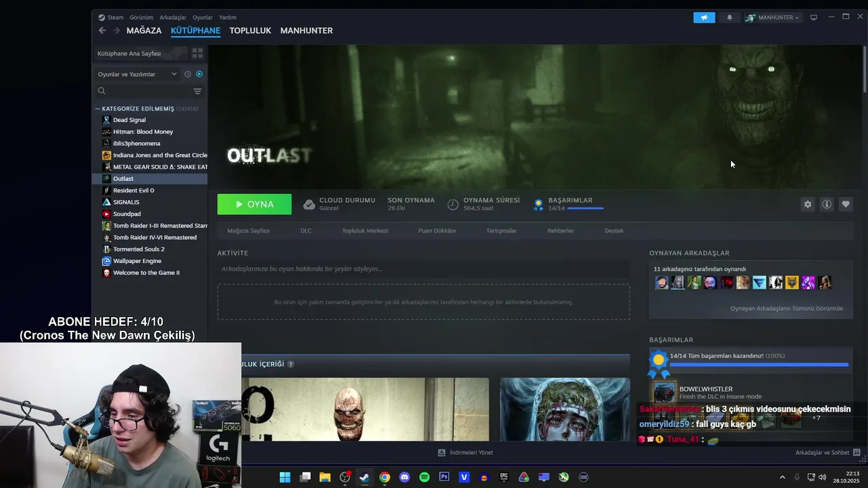The width and height of the screenshot is (868, 488).
Task: Open the MANHUNTER profile tab
Action: 307,30
